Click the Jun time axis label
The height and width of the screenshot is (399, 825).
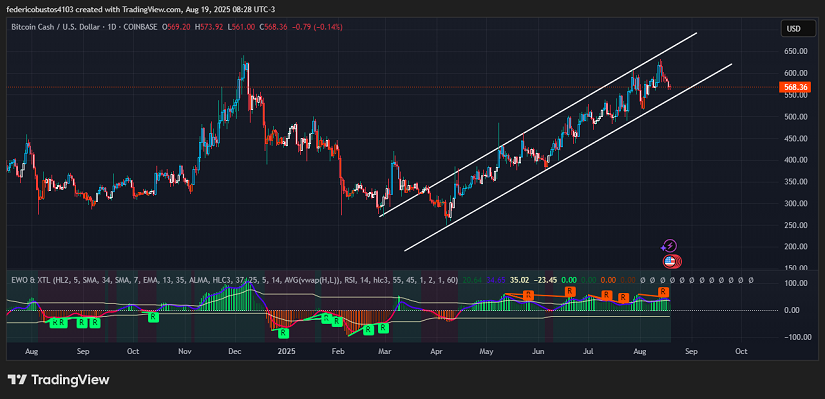click(537, 351)
